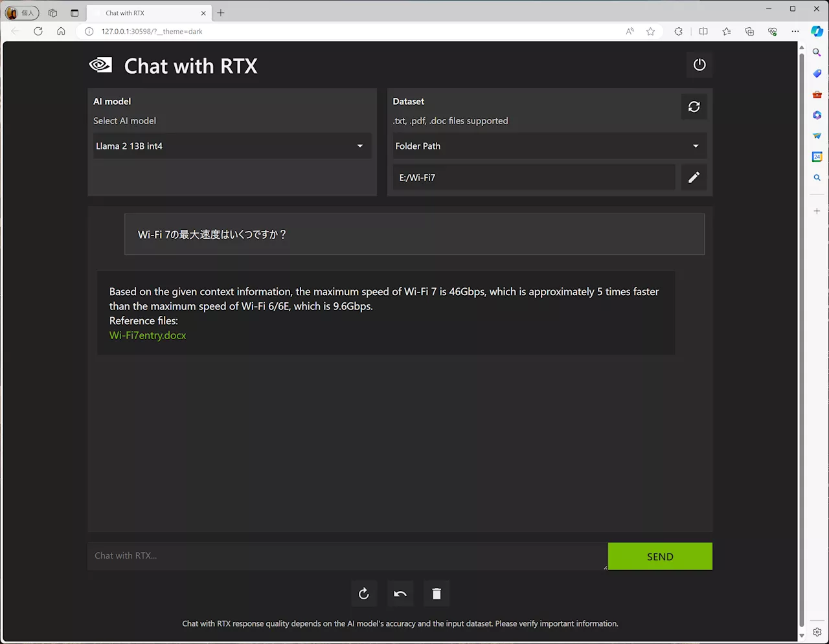Open the browser settings and more menu
Image resolution: width=829 pixels, height=644 pixels.
click(795, 31)
